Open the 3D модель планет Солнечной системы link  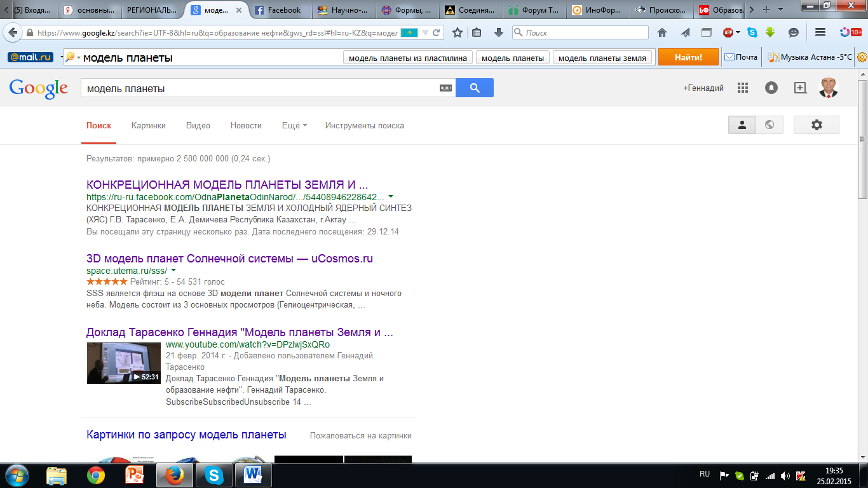tap(229, 259)
